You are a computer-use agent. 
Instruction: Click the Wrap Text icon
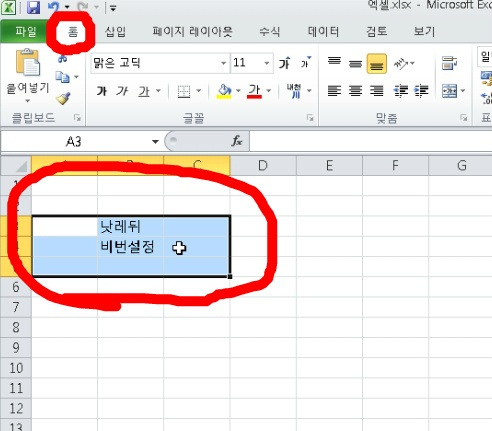click(449, 63)
